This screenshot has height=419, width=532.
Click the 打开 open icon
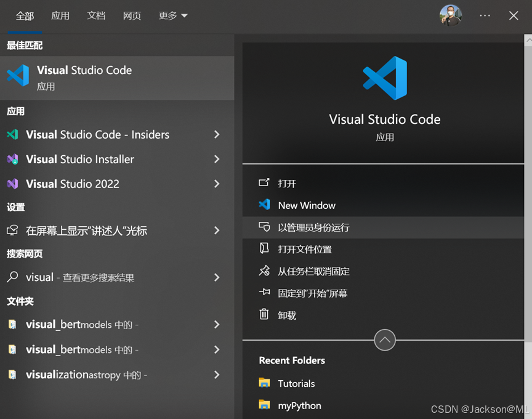[x=264, y=182]
